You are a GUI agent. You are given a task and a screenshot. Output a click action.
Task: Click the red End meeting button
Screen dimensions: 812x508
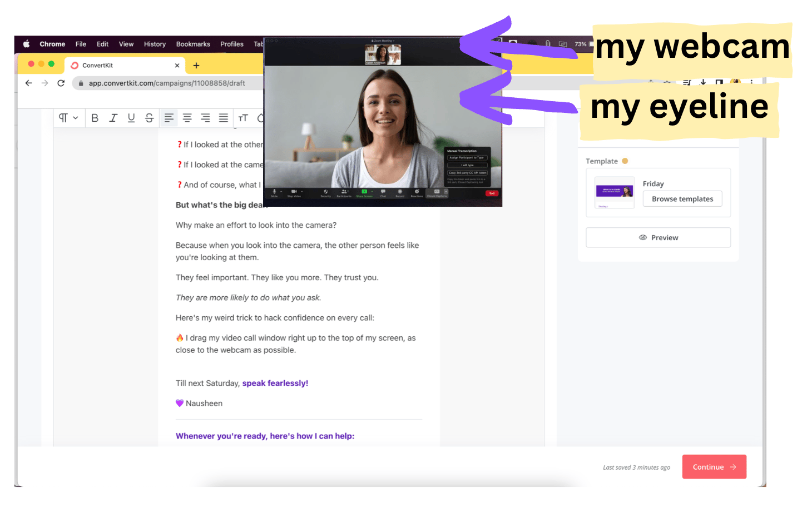point(492,193)
